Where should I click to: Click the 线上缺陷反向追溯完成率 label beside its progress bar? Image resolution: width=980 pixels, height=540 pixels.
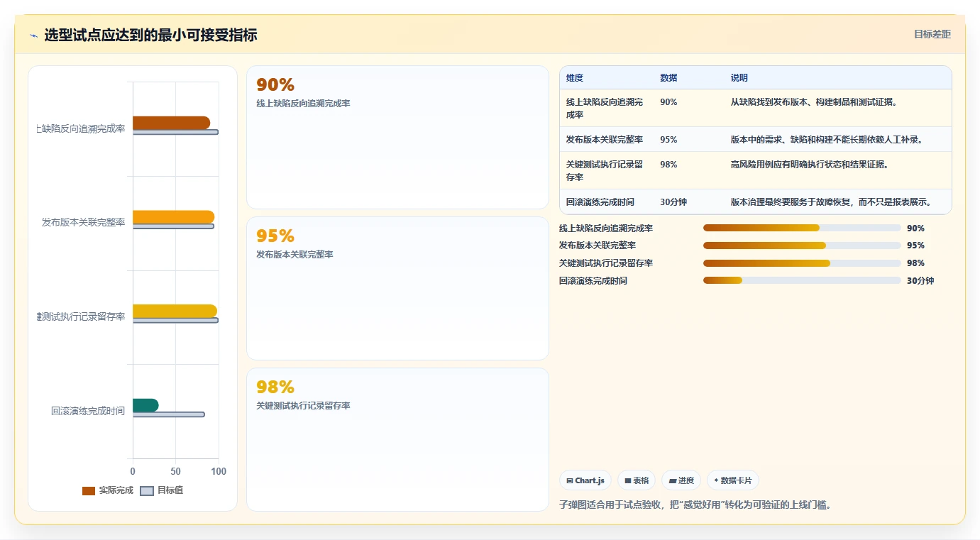(x=606, y=228)
